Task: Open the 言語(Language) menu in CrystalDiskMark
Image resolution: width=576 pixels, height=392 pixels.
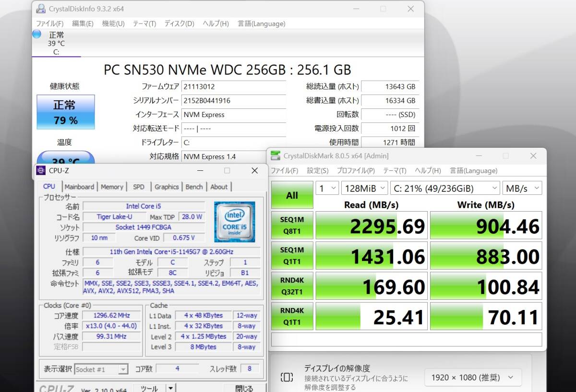Action: [473, 171]
